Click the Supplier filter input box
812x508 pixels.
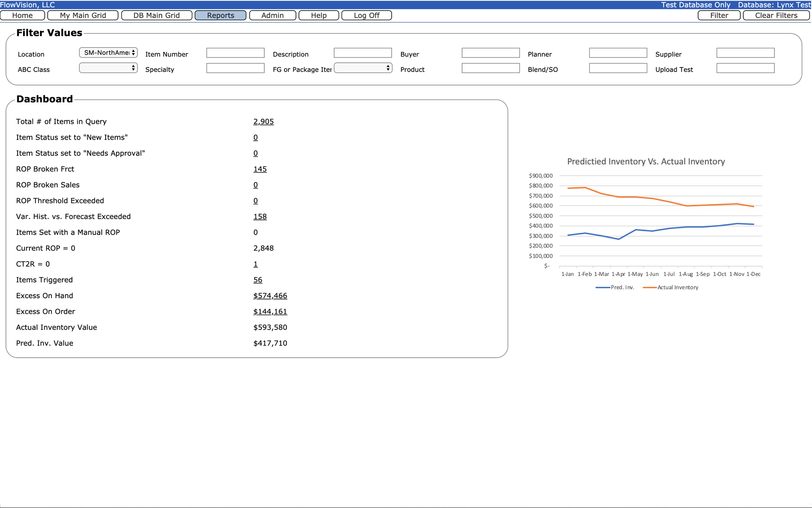coord(745,53)
